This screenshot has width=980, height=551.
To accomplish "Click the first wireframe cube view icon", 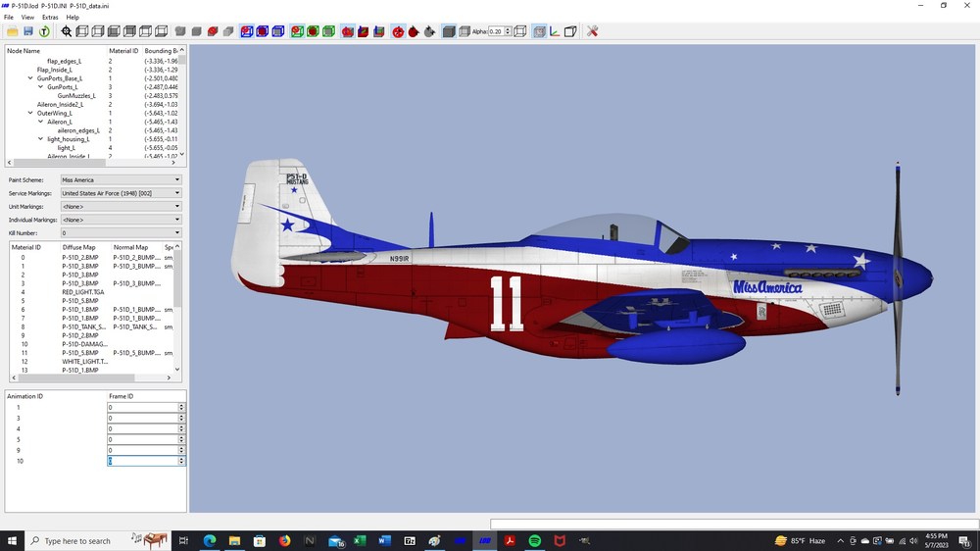I will [x=82, y=31].
